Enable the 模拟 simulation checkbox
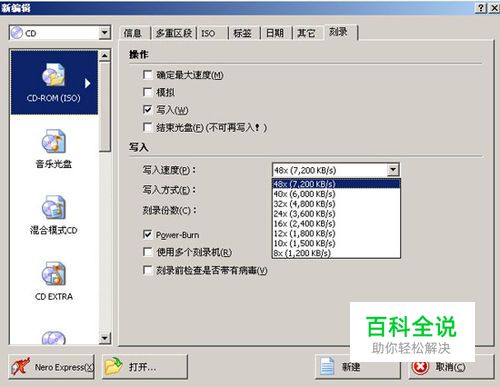This screenshot has height=387, width=500. pos(147,92)
